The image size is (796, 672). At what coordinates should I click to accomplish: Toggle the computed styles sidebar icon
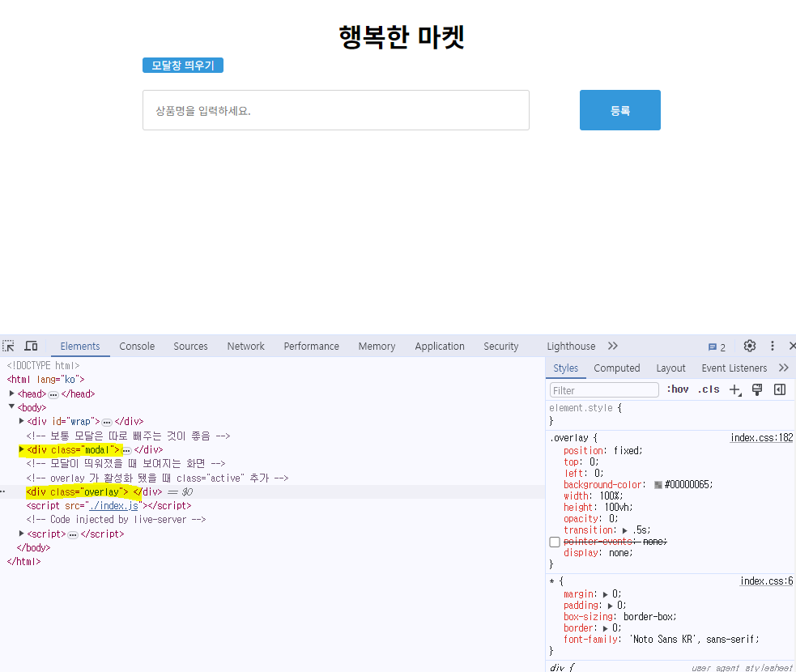[x=780, y=389]
